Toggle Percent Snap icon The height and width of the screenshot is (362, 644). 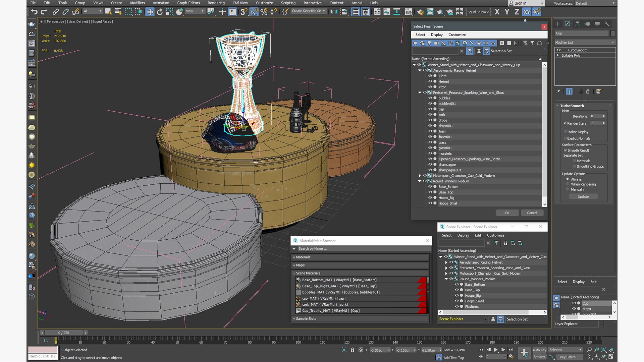coord(264,12)
